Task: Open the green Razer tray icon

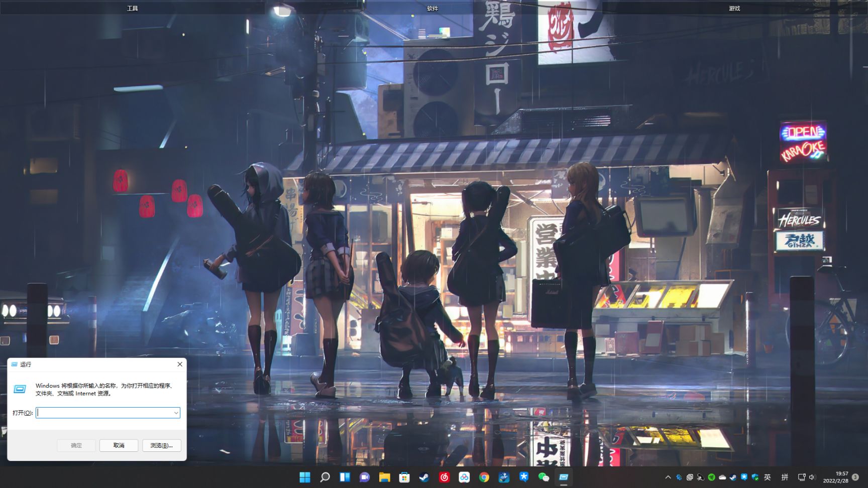Action: pyautogui.click(x=711, y=477)
